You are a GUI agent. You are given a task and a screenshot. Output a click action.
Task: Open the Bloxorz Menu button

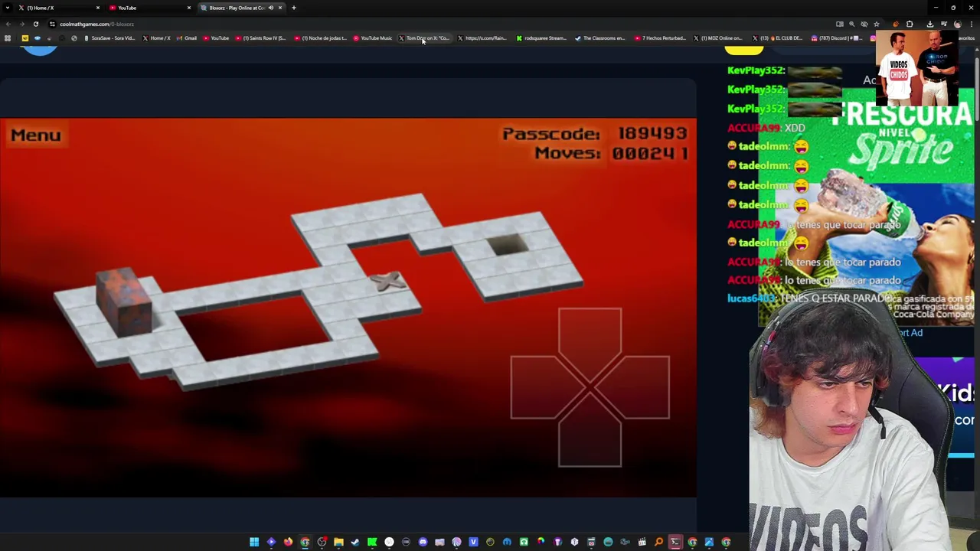(x=35, y=135)
